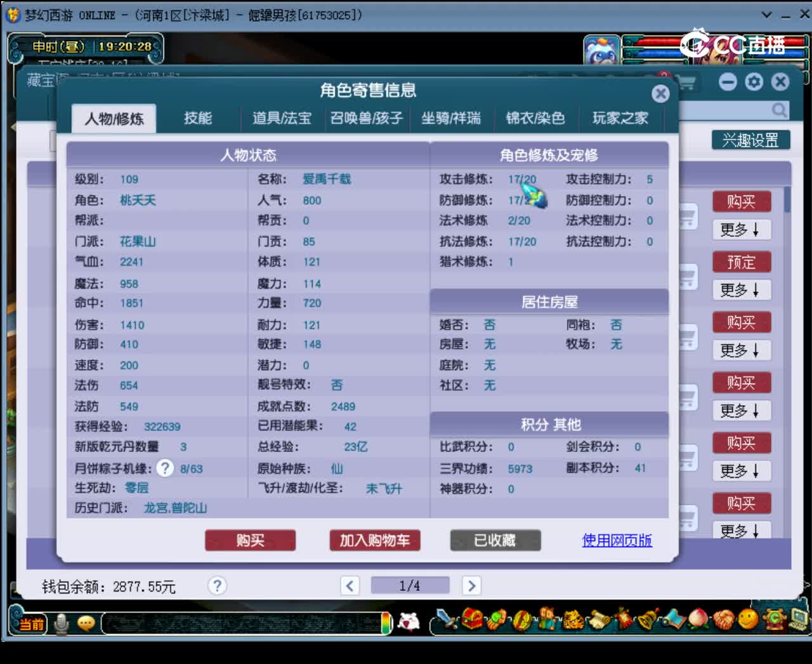Image resolution: width=812 pixels, height=664 pixels.
Task: Expand the fourth 更多 dropdown in the list
Action: point(741,411)
